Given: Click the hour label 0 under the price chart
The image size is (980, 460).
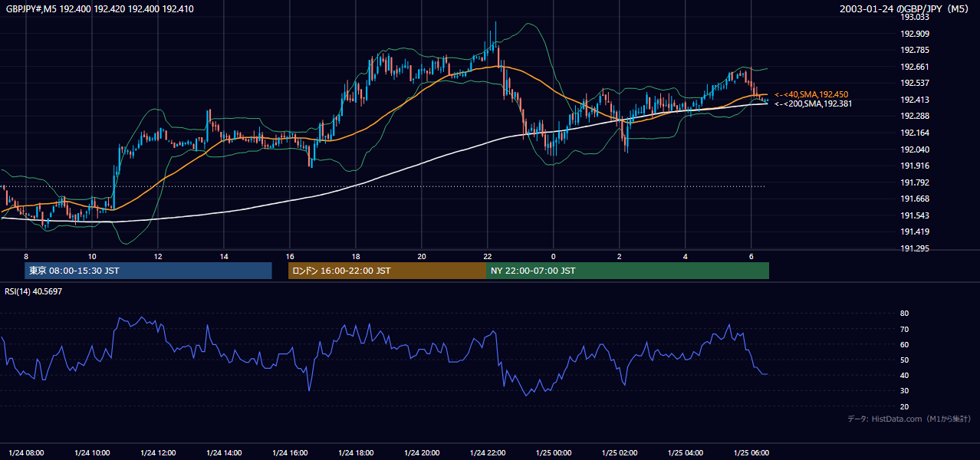Looking at the screenshot, I should [554, 256].
